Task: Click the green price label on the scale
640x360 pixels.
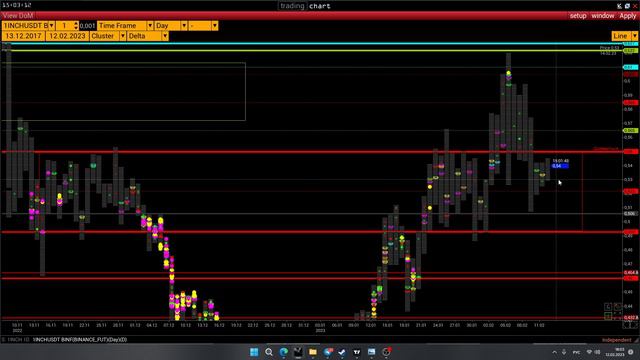Action: (x=631, y=131)
